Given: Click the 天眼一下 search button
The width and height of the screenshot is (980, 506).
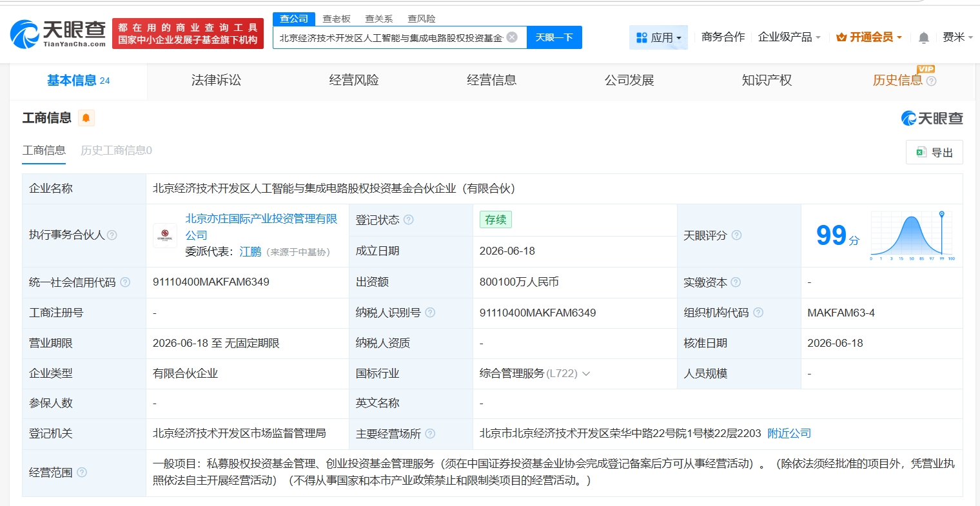Looking at the screenshot, I should tap(554, 37).
